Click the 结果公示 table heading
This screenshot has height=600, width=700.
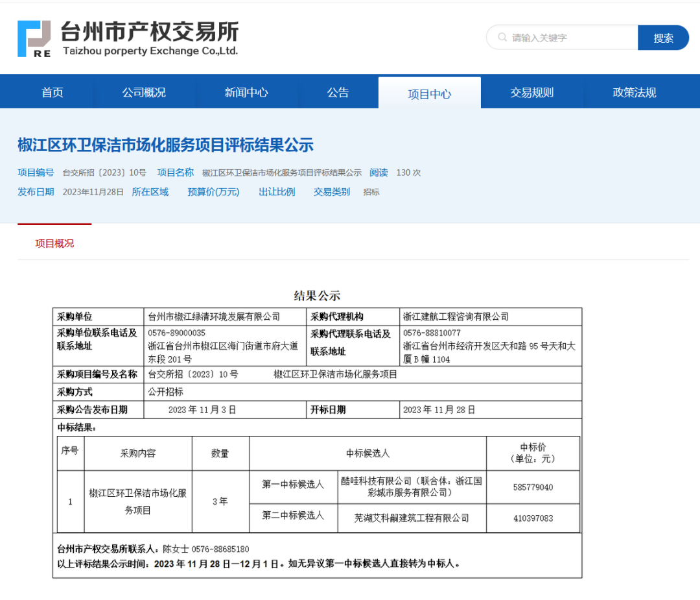click(x=317, y=295)
